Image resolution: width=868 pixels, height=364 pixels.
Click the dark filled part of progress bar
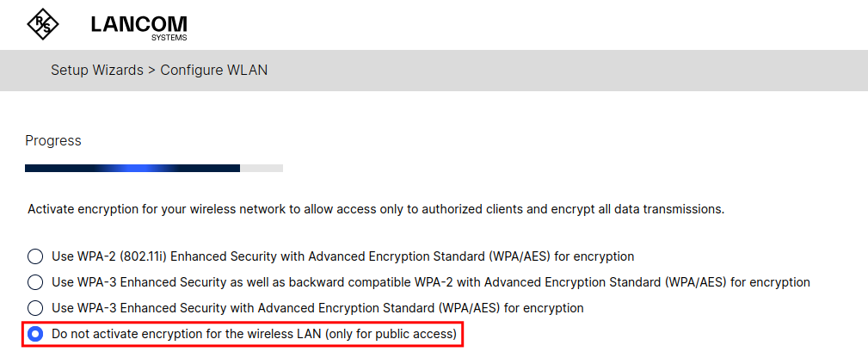point(66,168)
